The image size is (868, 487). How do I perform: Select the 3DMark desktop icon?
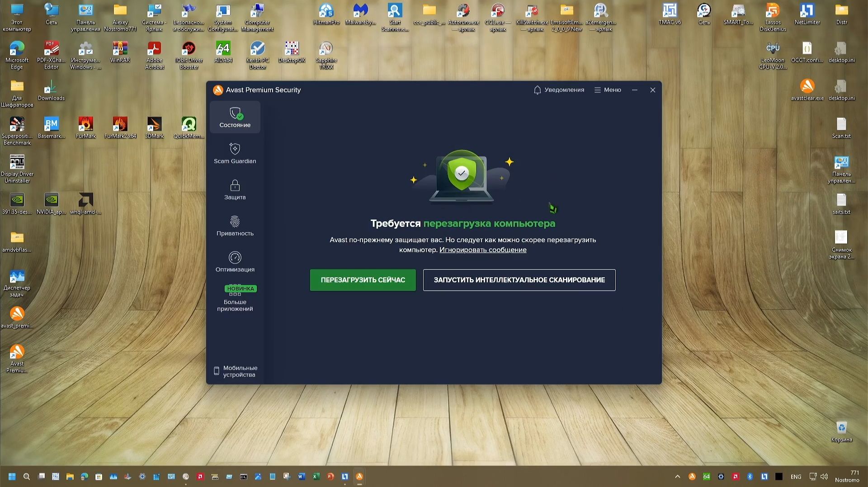(x=154, y=128)
